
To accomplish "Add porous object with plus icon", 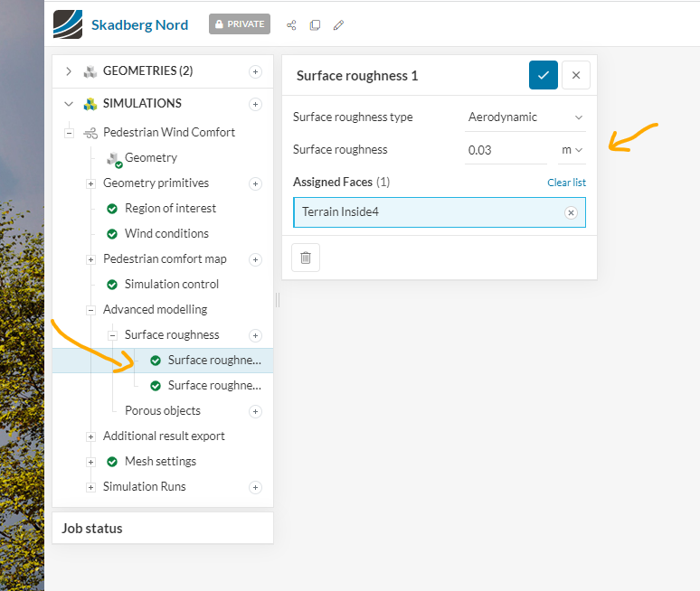I will pyautogui.click(x=255, y=411).
